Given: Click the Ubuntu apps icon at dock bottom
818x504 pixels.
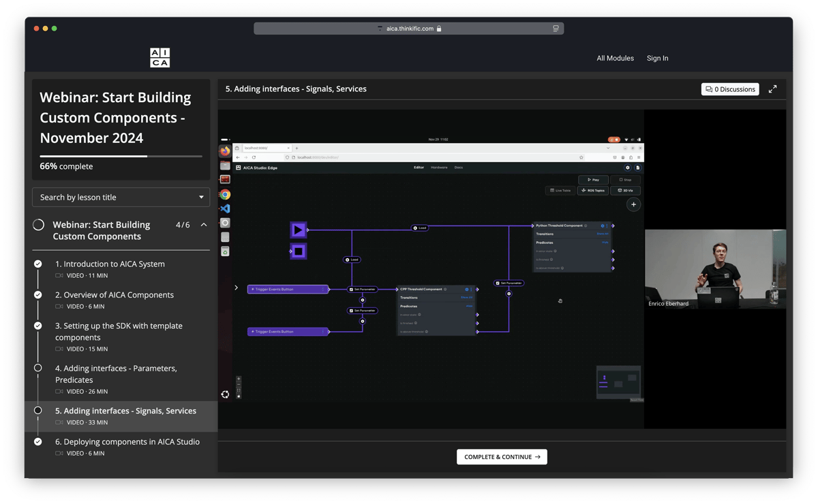Looking at the screenshot, I should coord(225,394).
